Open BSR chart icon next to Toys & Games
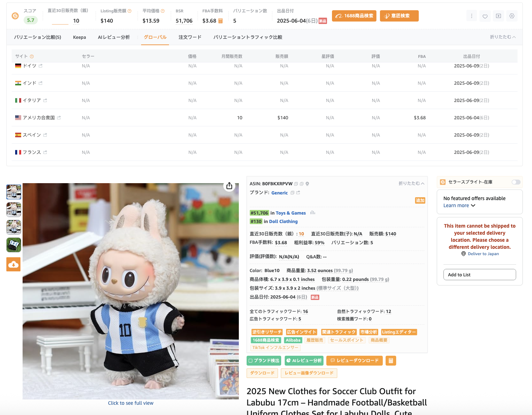Screen dimensions: 532x415 [313, 212]
